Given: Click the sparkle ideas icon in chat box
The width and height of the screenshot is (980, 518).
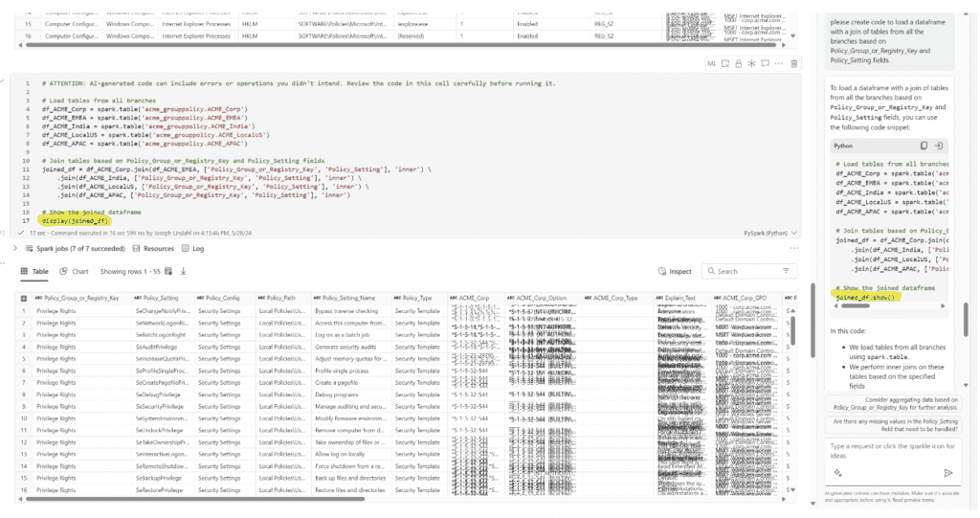Looking at the screenshot, I should tap(837, 473).
